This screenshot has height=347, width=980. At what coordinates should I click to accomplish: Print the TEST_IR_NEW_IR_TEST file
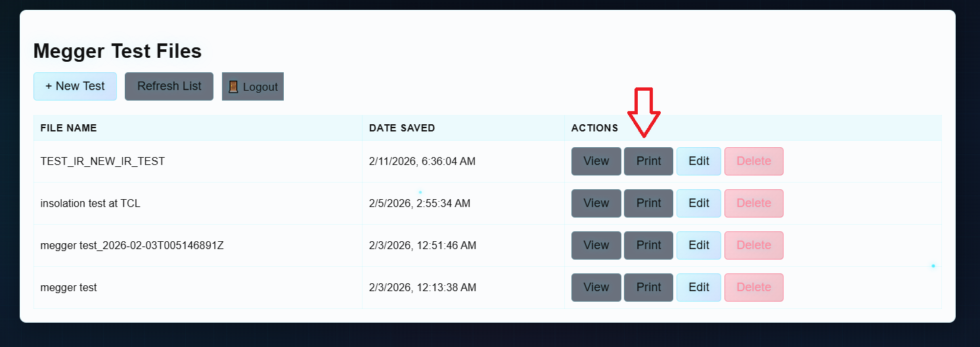pos(648,161)
